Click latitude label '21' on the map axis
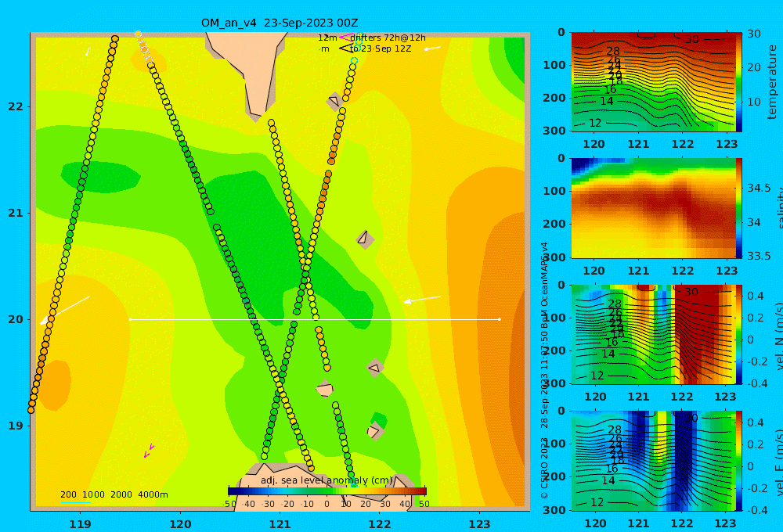Viewport: 783px width, 532px height. 16,213
